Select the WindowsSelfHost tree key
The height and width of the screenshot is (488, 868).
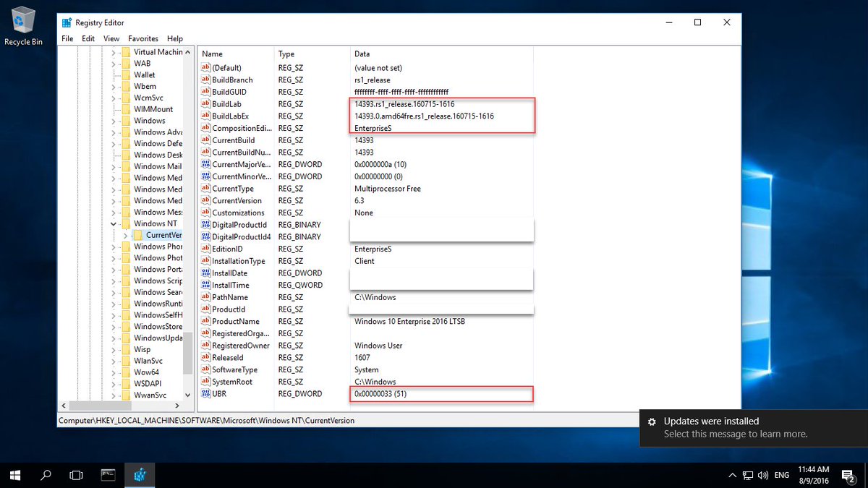[158, 315]
